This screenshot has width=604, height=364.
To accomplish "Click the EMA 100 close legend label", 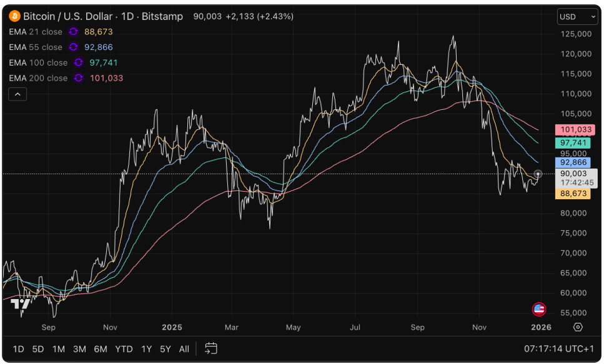I will 38,62.
